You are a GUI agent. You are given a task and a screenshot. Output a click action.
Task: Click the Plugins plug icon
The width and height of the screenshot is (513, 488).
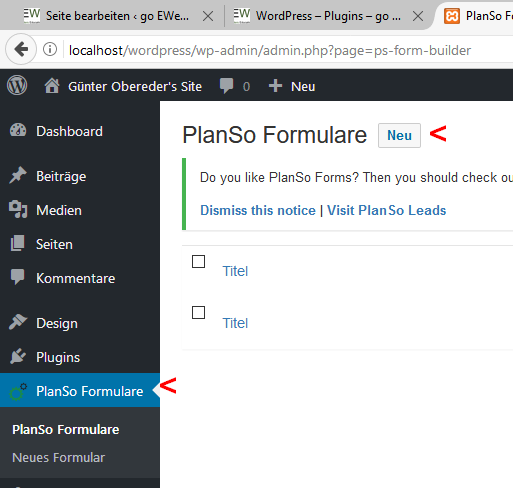click(x=18, y=357)
